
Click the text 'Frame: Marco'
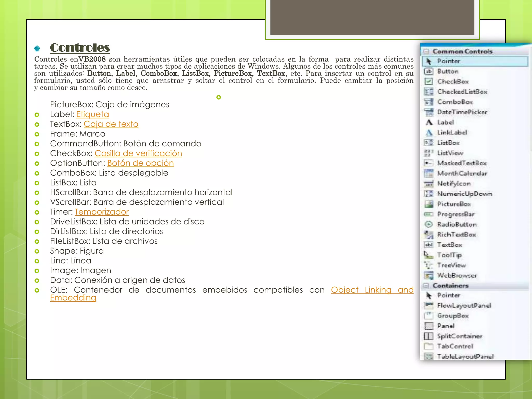77,134
